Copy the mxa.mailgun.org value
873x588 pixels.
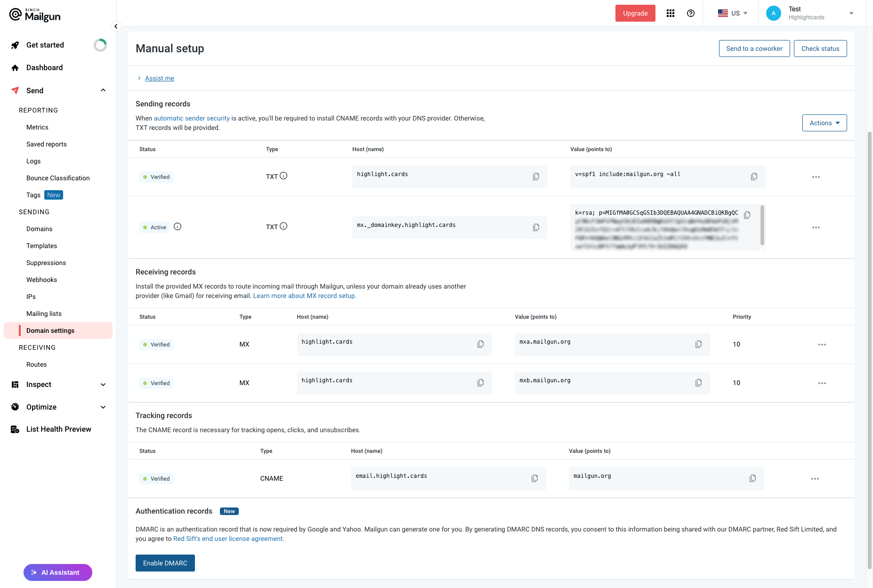(698, 344)
